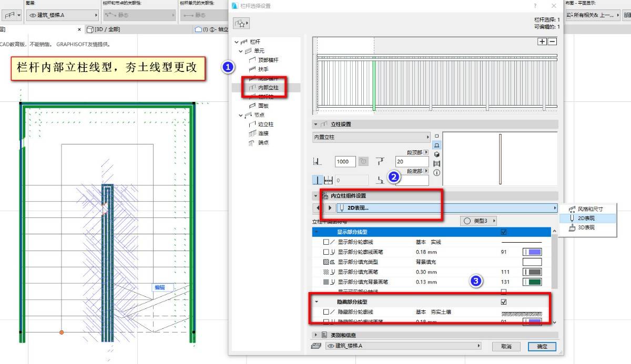Screen dimensions: 631x364
Task: Choose 风格和尺寸 from the popup list
Action: tap(590, 209)
